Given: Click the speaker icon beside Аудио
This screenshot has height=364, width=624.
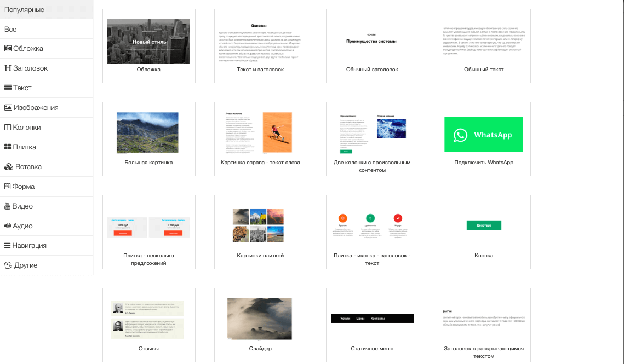Looking at the screenshot, I should tap(8, 226).
